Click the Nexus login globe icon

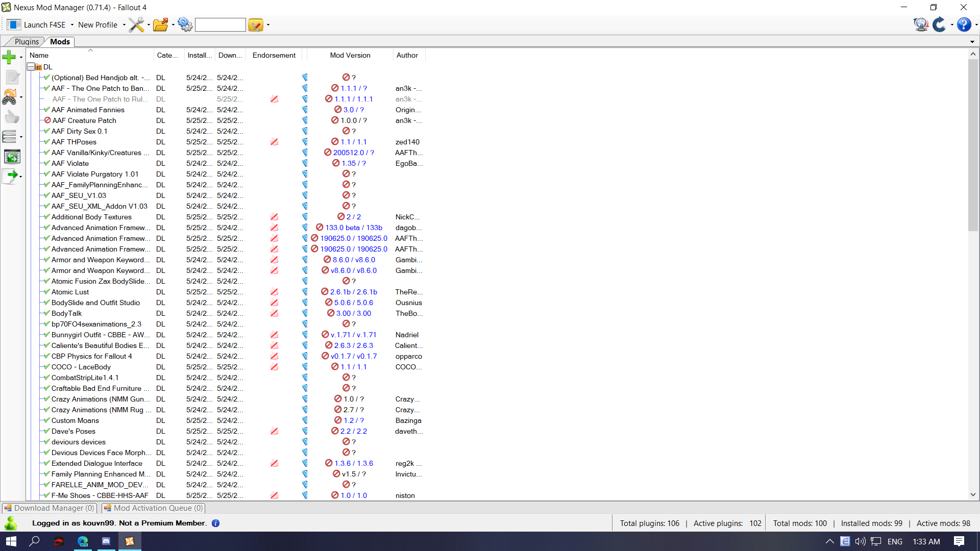pos(921,24)
